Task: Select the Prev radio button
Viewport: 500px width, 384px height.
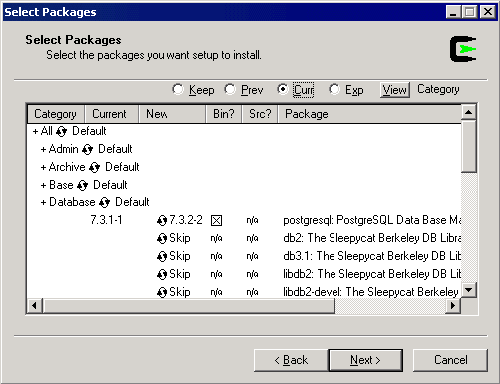Action: coord(230,89)
